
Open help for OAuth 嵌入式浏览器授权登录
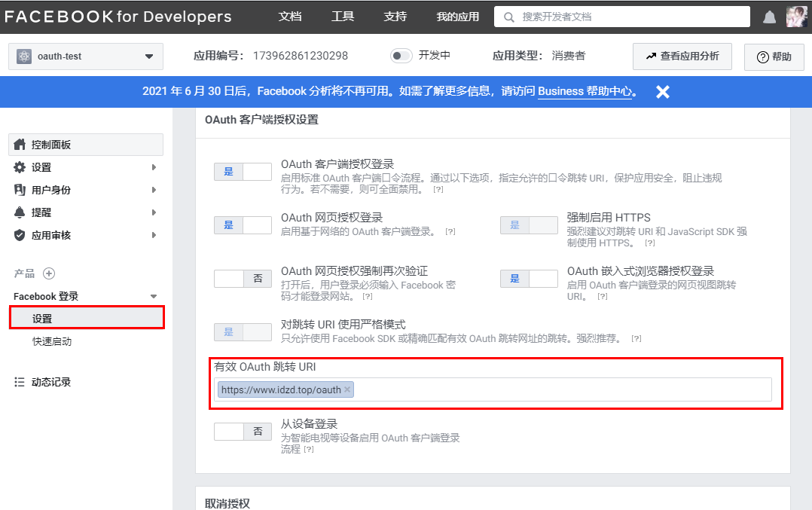[x=603, y=297]
